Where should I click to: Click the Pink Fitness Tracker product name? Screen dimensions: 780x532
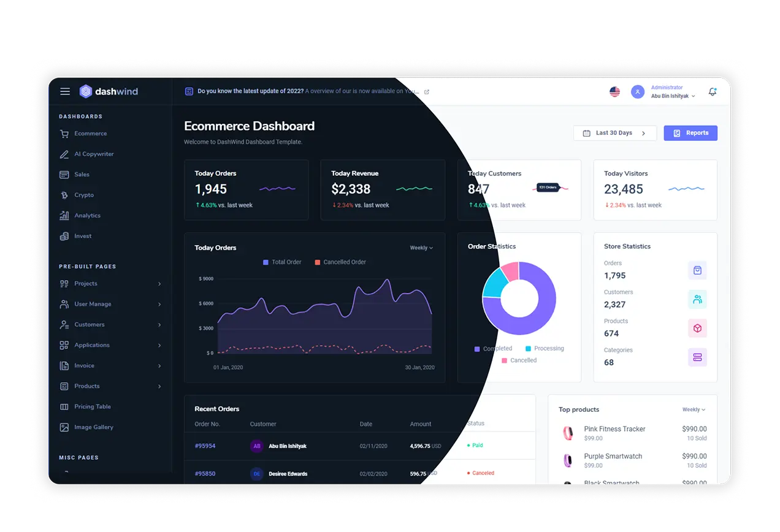(614, 429)
